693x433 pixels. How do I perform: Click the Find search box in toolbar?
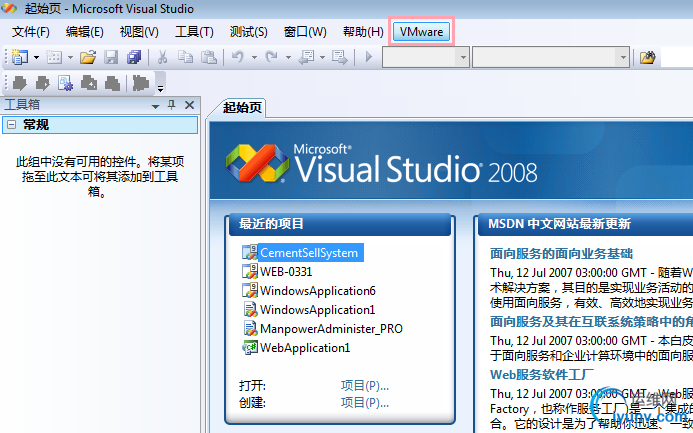coord(677,57)
